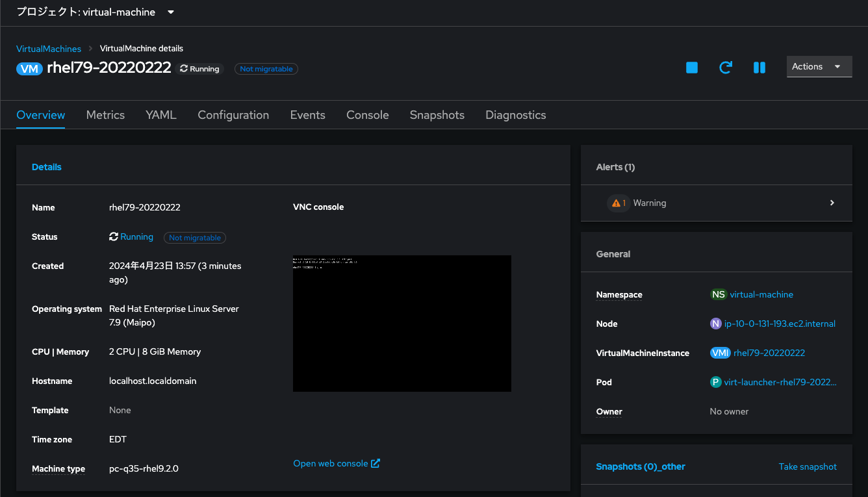Click the VNC console preview thumbnail
The image size is (868, 497).
coord(402,324)
